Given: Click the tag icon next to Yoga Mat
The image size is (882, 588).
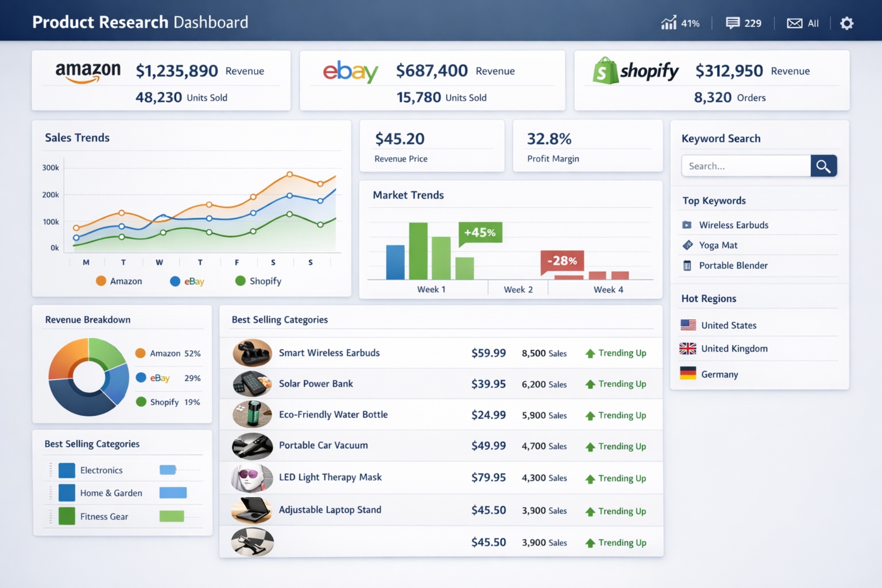Looking at the screenshot, I should pyautogui.click(x=688, y=245).
